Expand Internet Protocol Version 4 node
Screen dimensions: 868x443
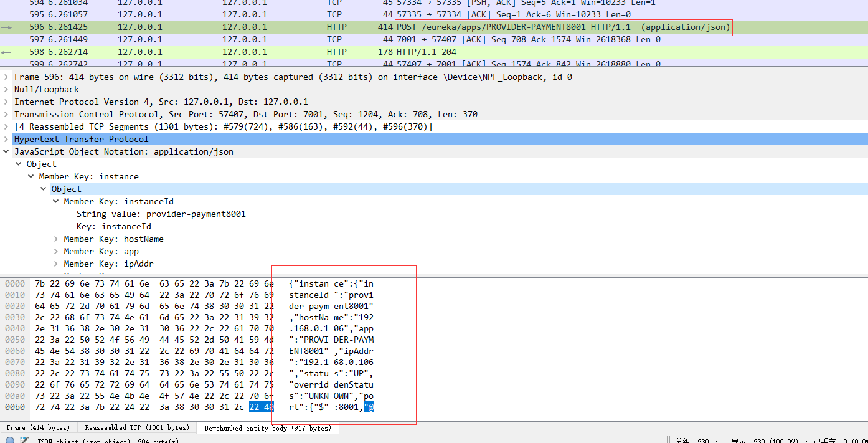tap(6, 102)
